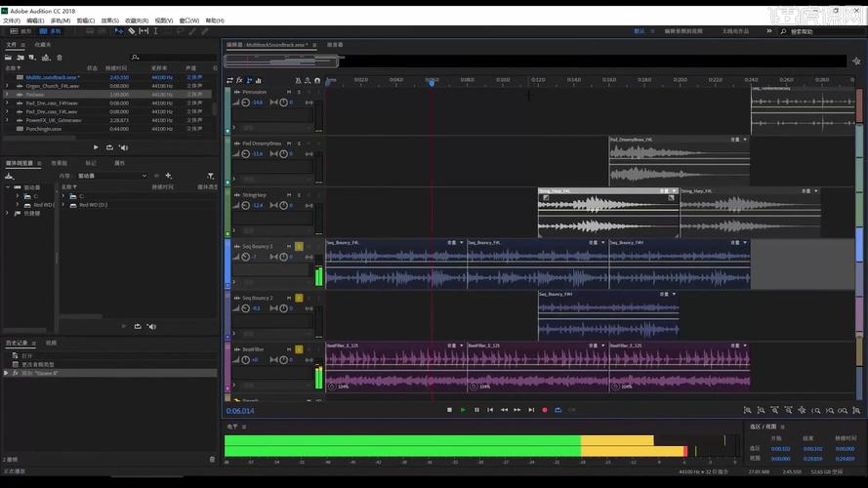This screenshot has width=868, height=488.
Task: Switch to the 多轨 multitrack view button
Action: [x=50, y=31]
